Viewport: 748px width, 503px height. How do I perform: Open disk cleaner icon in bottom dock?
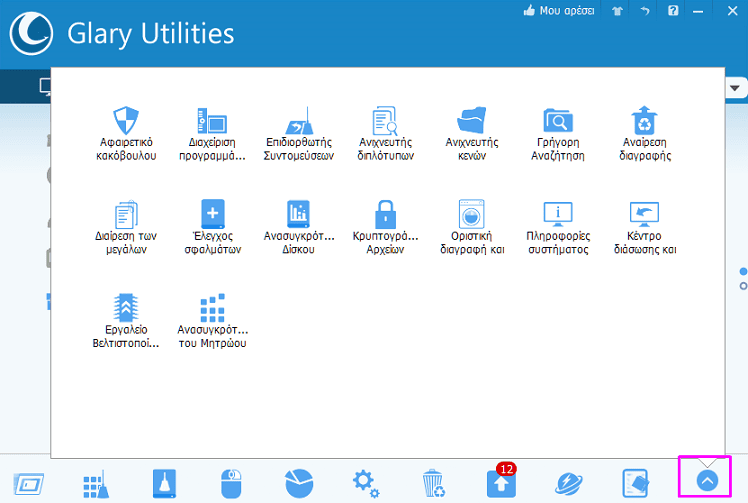(x=164, y=483)
